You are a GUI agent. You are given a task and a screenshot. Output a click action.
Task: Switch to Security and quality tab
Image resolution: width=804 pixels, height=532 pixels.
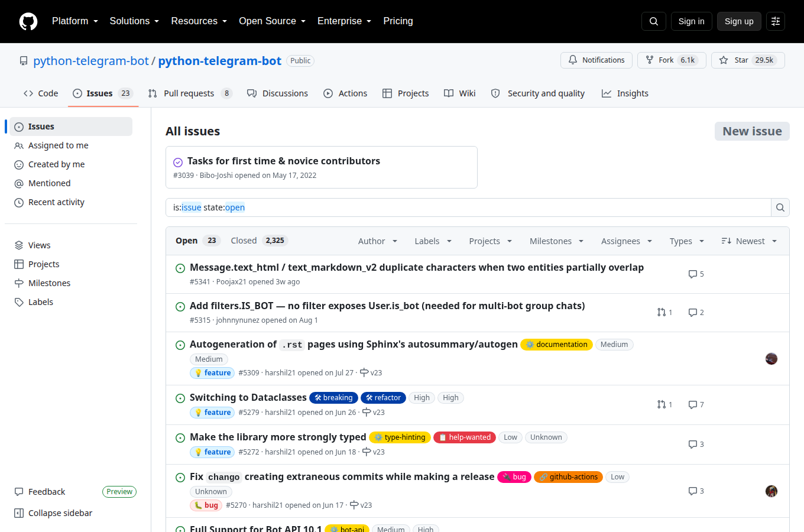point(538,93)
